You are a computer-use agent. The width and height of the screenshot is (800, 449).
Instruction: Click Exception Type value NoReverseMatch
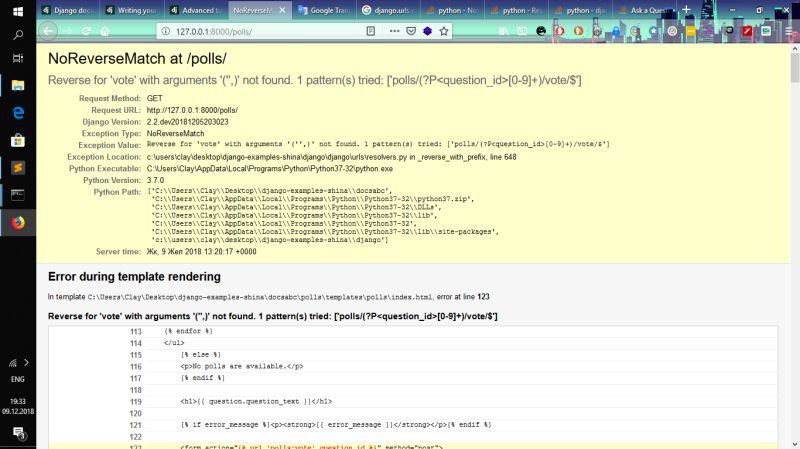[176, 134]
